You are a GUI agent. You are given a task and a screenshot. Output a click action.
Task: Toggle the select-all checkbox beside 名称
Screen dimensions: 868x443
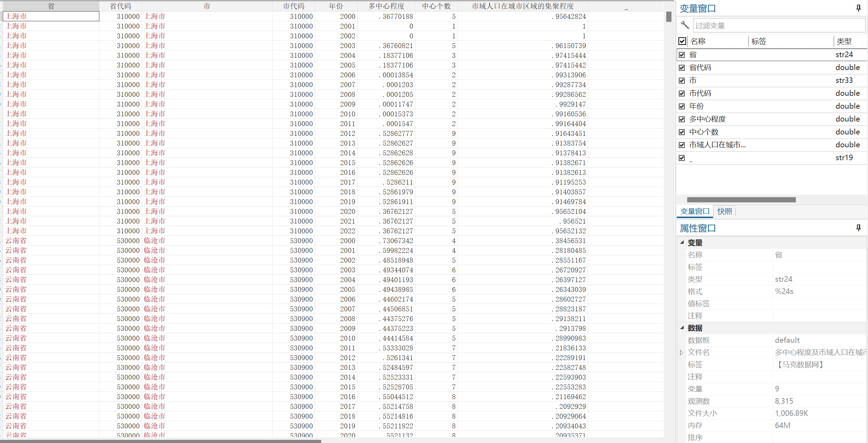[682, 41]
